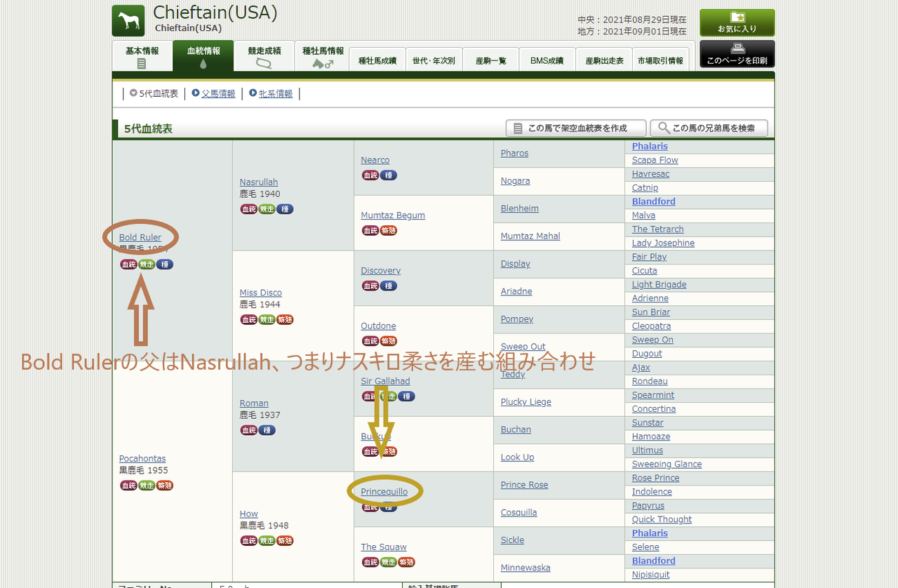Open the 産駒一覧 tab
The width and height of the screenshot is (898, 588).
491,60
